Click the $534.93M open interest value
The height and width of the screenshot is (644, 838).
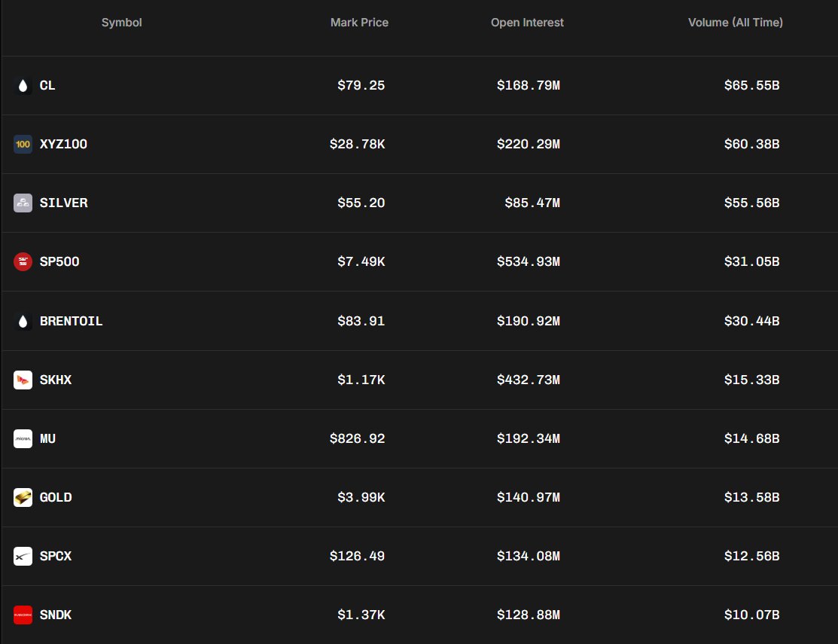529,262
